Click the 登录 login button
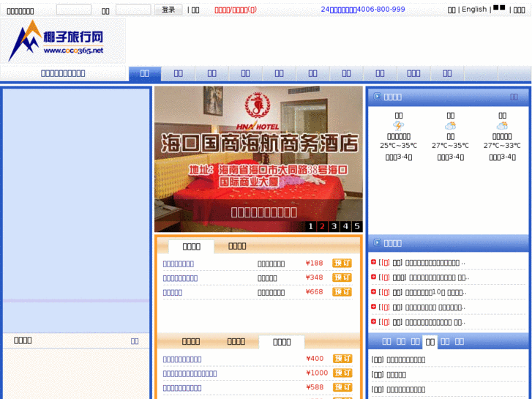Image resolution: width=532 pixels, height=399 pixels. [x=168, y=10]
